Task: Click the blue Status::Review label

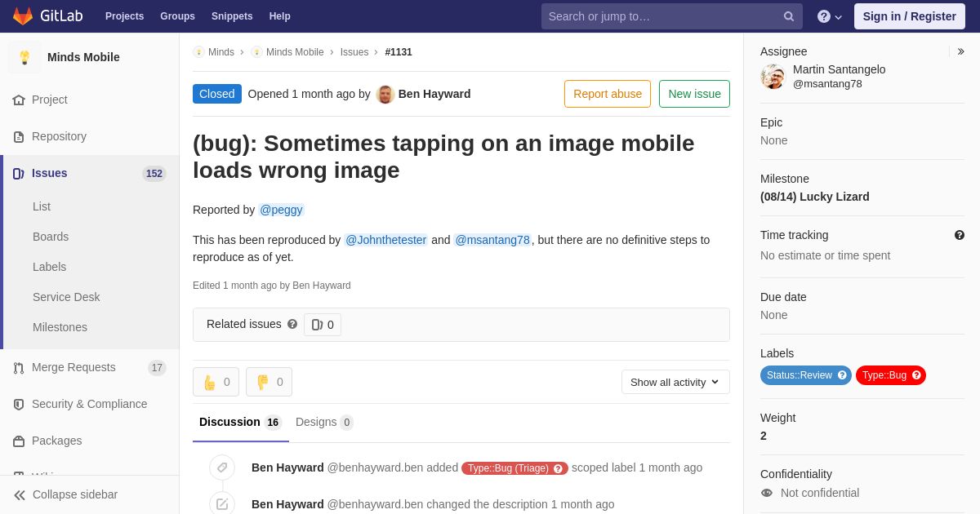Action: (x=805, y=375)
